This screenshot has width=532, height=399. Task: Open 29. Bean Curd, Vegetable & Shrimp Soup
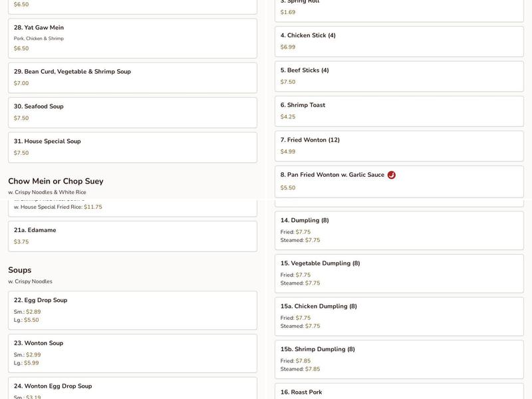click(x=132, y=78)
